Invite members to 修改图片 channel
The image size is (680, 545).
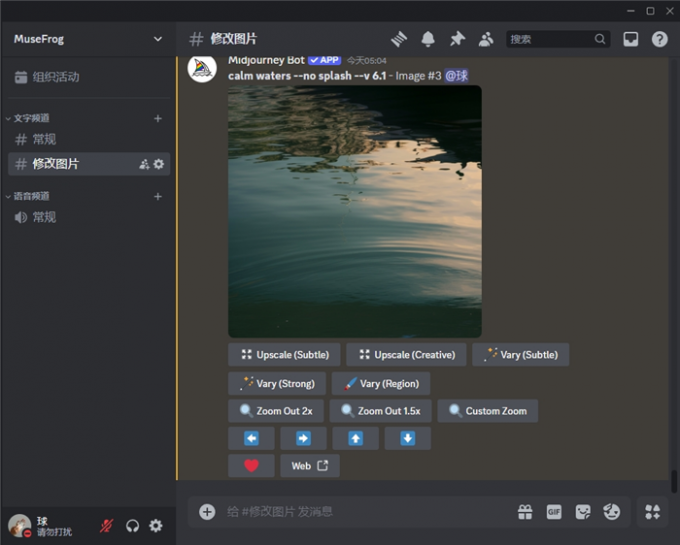144,164
